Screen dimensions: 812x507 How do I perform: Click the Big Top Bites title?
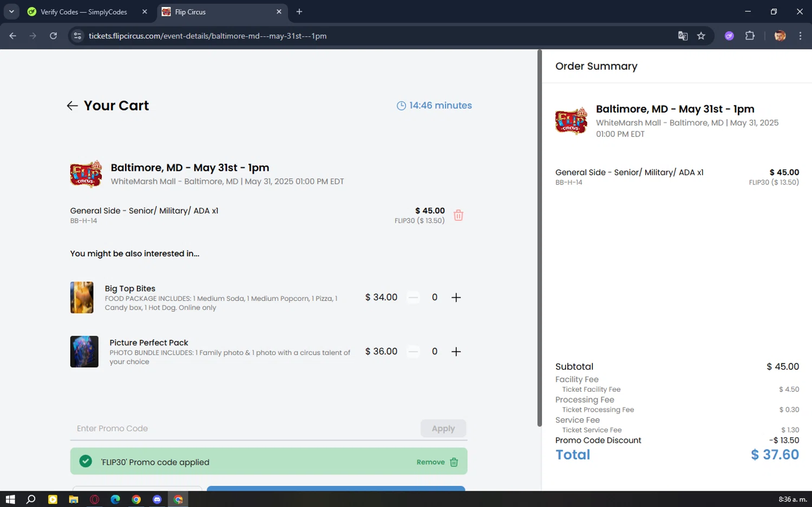click(130, 289)
